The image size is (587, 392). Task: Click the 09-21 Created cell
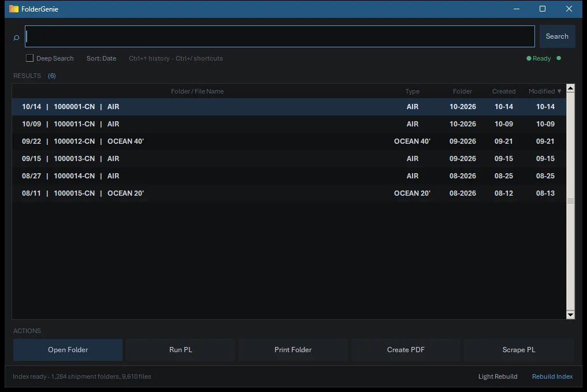click(504, 141)
